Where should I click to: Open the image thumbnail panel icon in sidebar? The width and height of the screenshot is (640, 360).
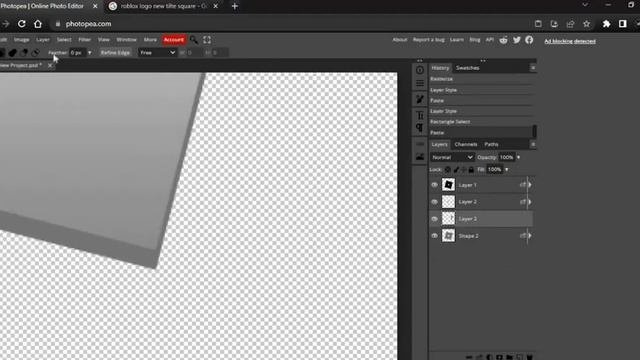[x=420, y=157]
